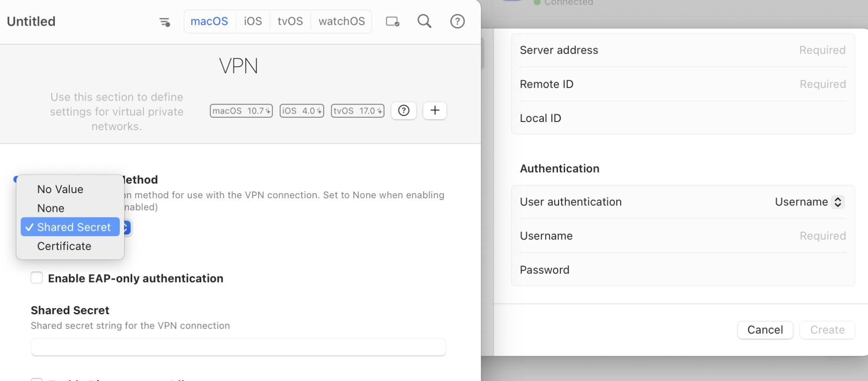Viewport: 868px width, 381px height.
Task: Select the tvOS platform tab
Action: pyautogui.click(x=290, y=21)
